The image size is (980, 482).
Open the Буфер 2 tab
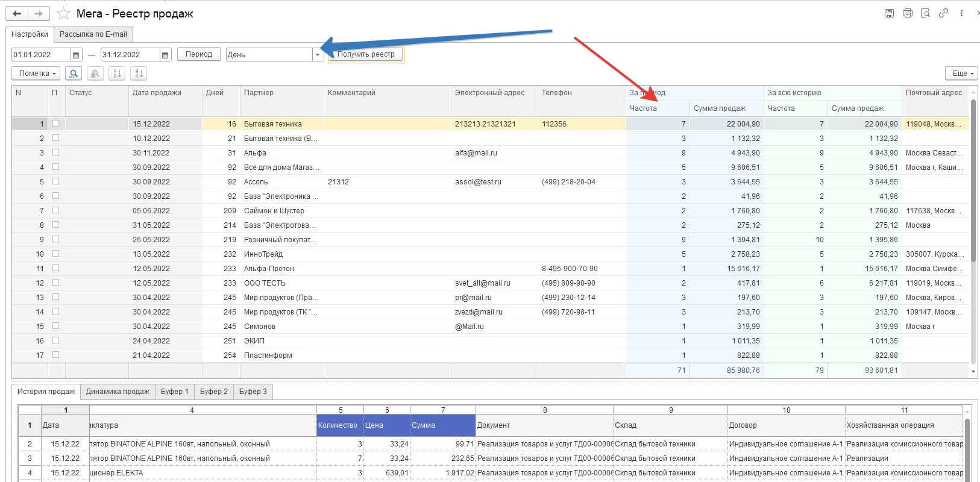pyautogui.click(x=214, y=392)
